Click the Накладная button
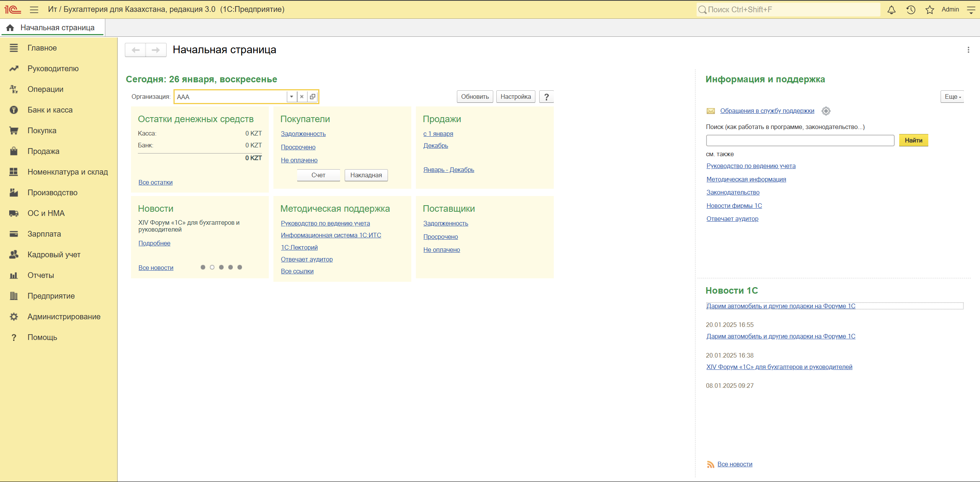The image size is (980, 482). point(366,175)
